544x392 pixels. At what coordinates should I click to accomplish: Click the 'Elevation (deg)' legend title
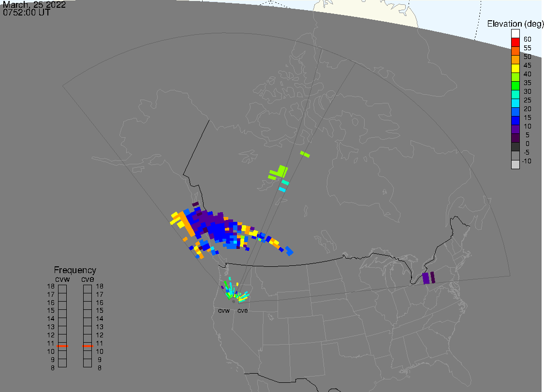click(515, 24)
